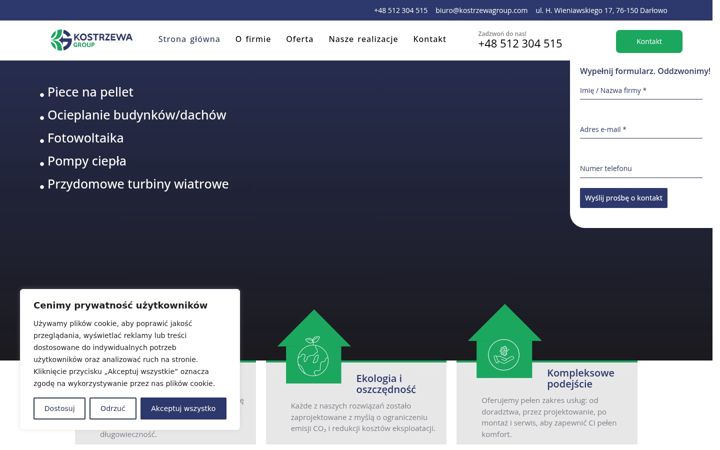The width and height of the screenshot is (720, 450).
Task: Focus the Imię / Nazwa firmy field
Action: point(641,91)
